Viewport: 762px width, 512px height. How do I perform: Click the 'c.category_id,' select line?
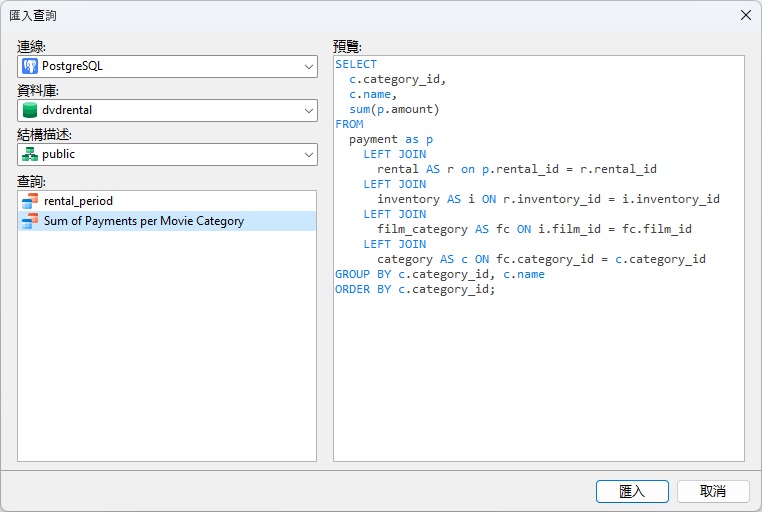click(x=398, y=79)
